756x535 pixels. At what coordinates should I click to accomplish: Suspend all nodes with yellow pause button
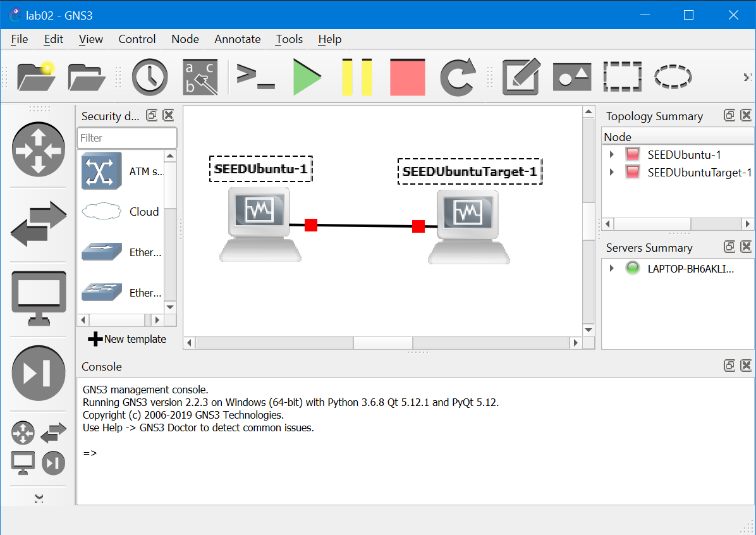point(357,77)
